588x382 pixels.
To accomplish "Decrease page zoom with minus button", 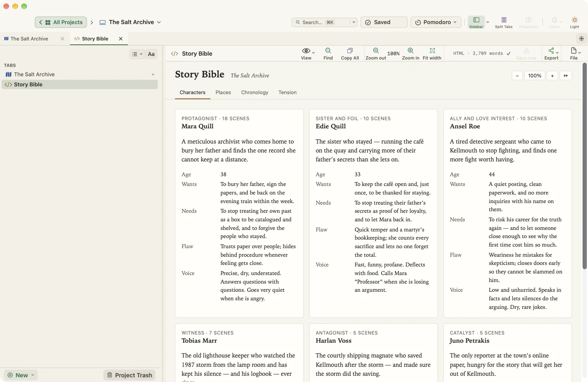I will 517,76.
